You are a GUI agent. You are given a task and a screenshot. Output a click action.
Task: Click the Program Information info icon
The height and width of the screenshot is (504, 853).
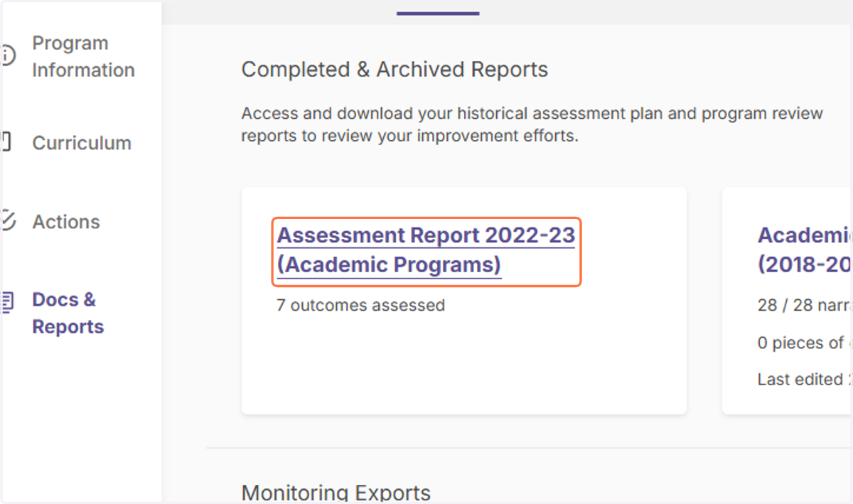7,55
